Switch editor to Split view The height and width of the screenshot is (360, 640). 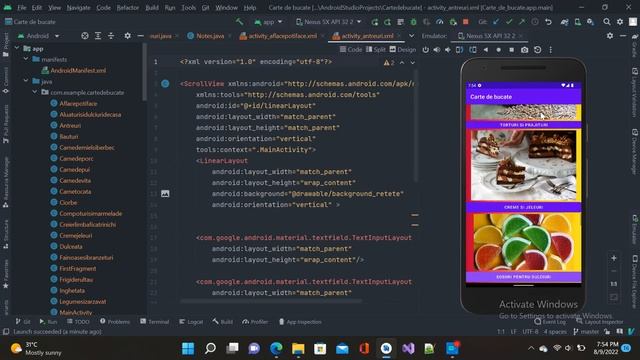376,49
